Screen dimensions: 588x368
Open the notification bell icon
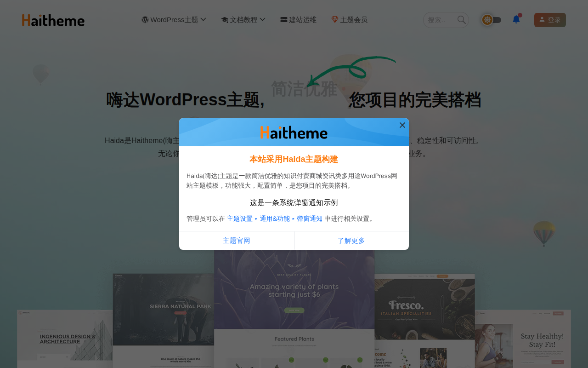[x=516, y=19]
